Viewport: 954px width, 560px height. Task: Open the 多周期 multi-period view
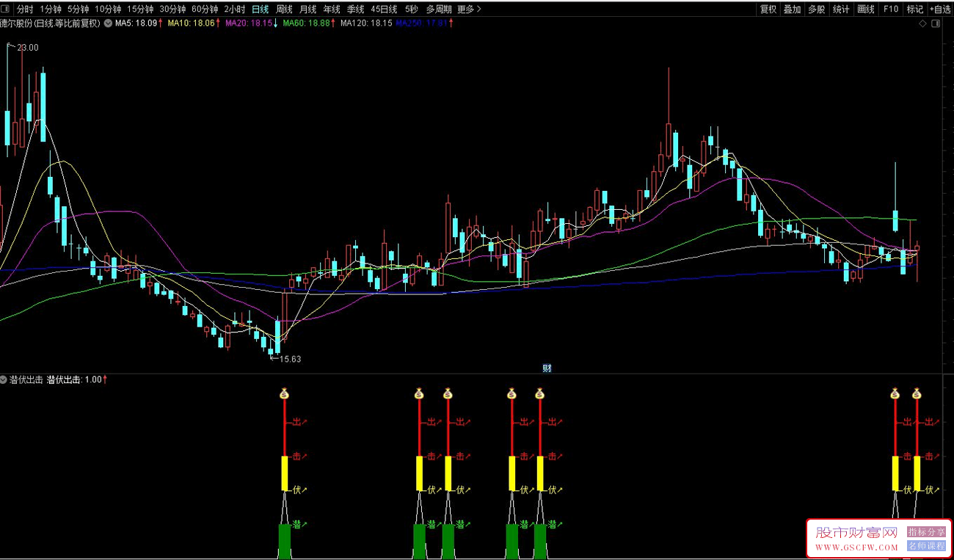439,10
